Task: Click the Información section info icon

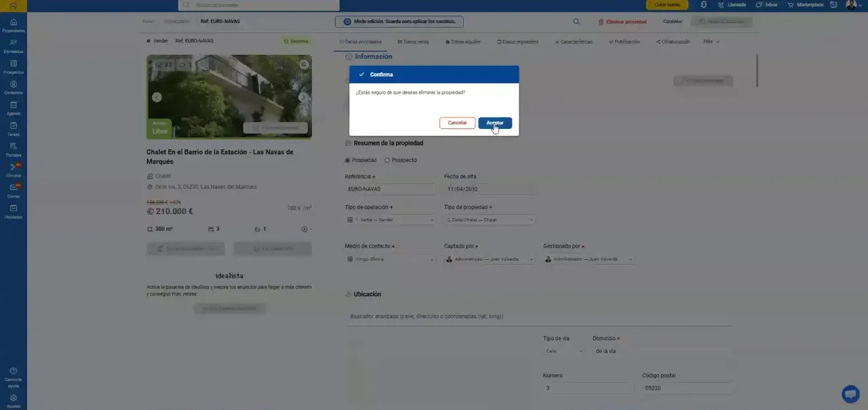Action: point(349,57)
